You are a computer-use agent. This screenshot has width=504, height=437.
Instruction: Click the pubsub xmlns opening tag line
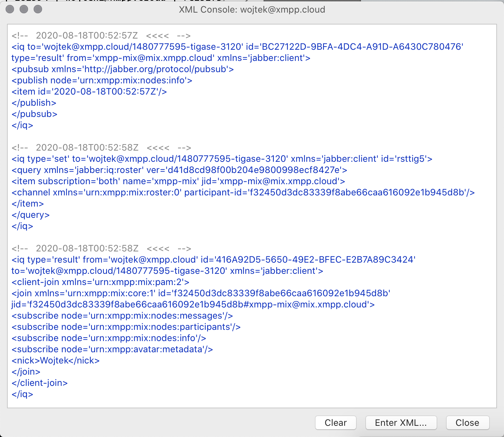pyautogui.click(x=123, y=69)
